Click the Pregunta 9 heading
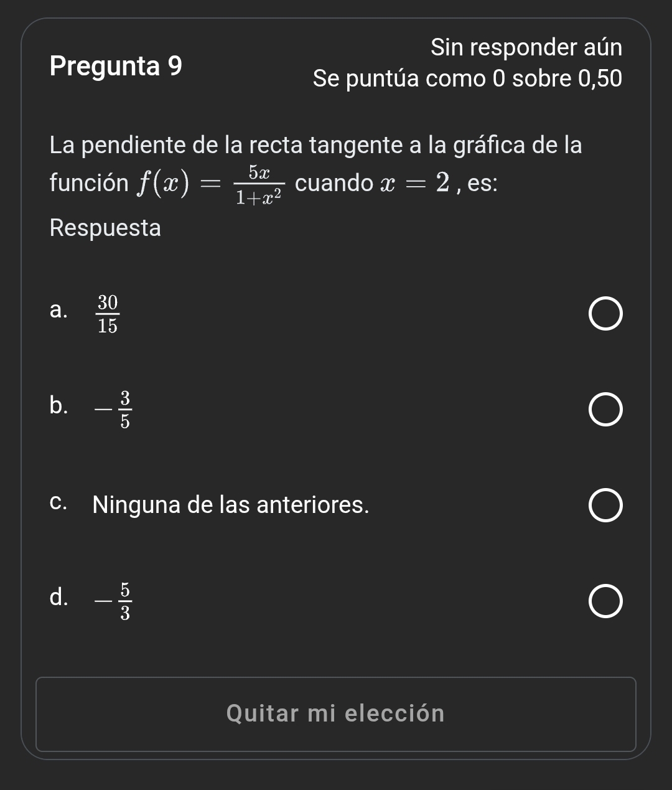Screen dimensions: 672x790 (116, 66)
